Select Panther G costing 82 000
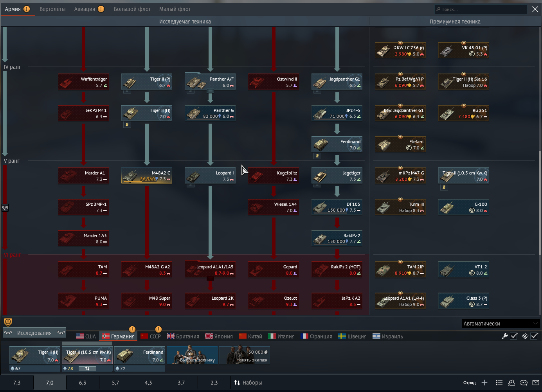 (210, 113)
